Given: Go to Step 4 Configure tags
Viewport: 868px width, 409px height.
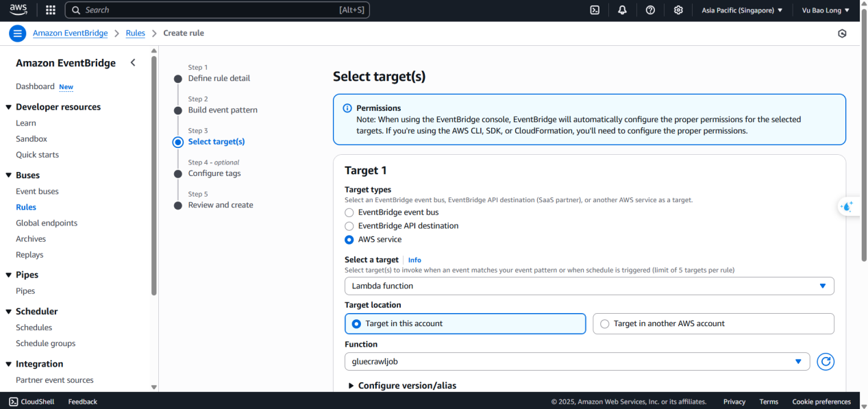Looking at the screenshot, I should click(x=214, y=173).
